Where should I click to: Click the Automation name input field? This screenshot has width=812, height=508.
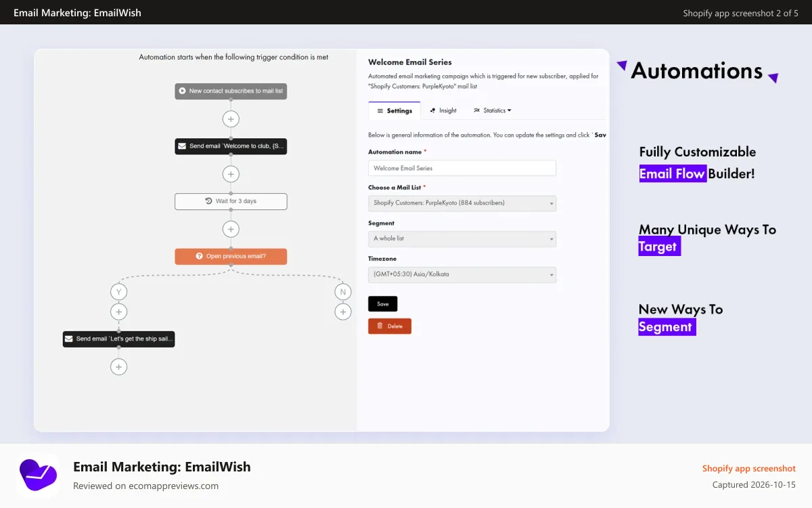(x=462, y=168)
